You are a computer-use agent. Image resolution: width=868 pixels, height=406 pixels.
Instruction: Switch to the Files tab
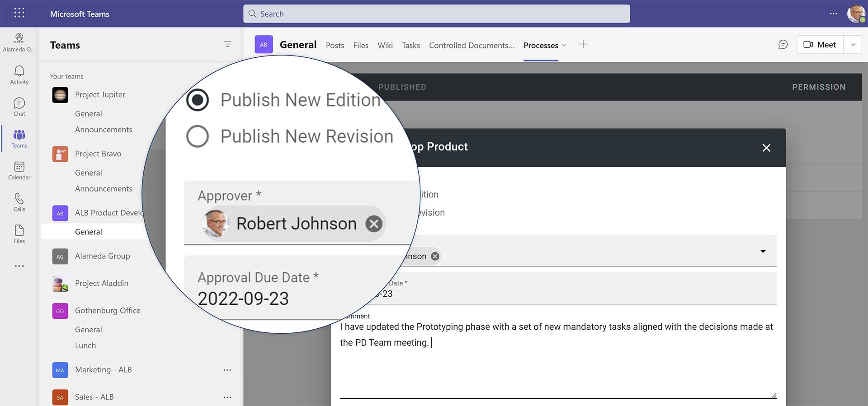(361, 45)
